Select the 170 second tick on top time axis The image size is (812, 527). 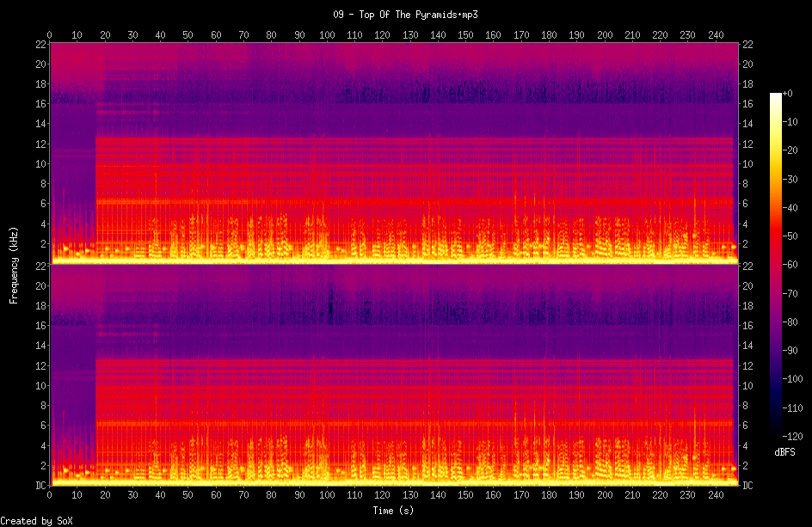[520, 35]
